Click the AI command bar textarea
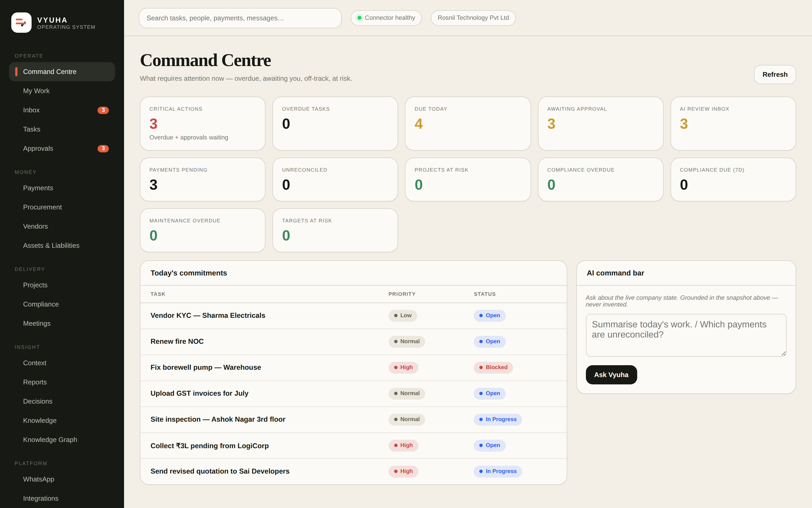 (x=686, y=335)
